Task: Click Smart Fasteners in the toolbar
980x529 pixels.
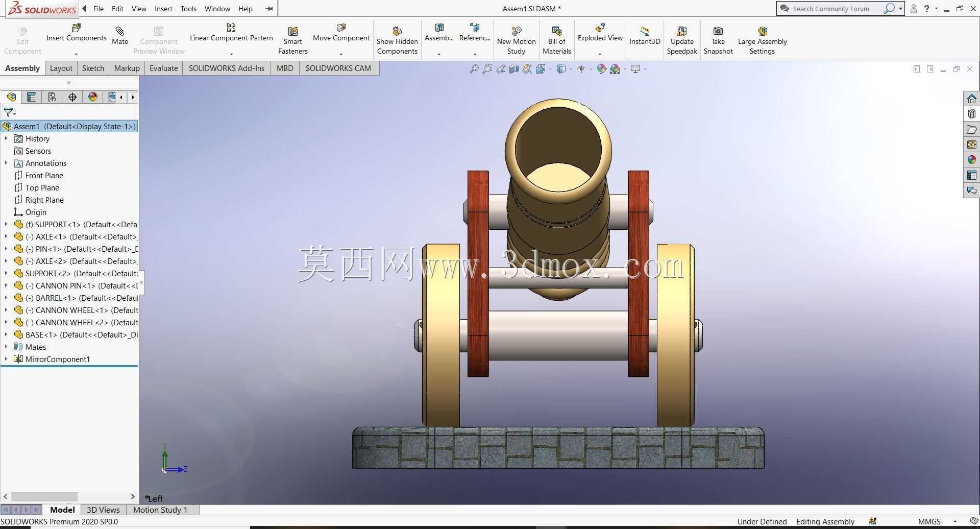Action: [x=293, y=40]
